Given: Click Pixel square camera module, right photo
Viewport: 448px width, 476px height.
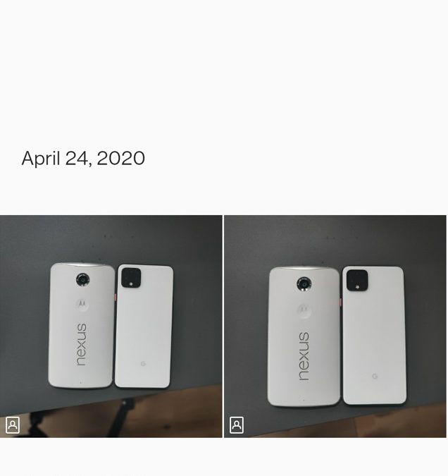Looking at the screenshot, I should point(357,281).
